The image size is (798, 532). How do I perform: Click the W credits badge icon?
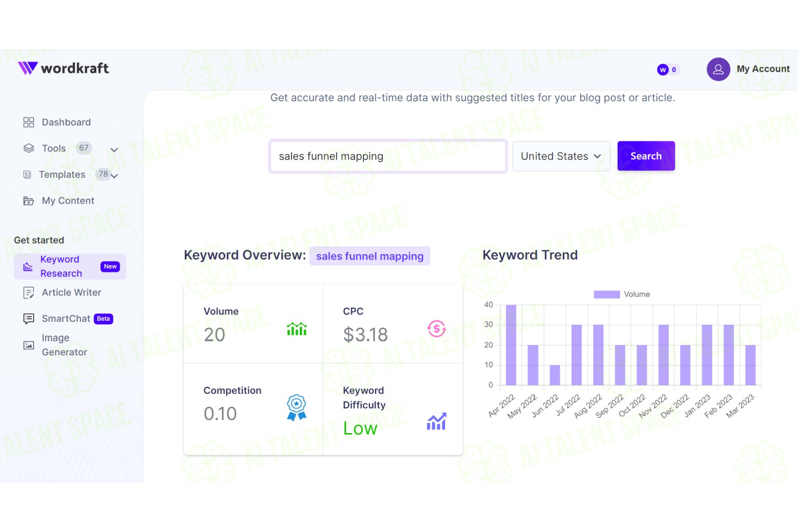663,70
